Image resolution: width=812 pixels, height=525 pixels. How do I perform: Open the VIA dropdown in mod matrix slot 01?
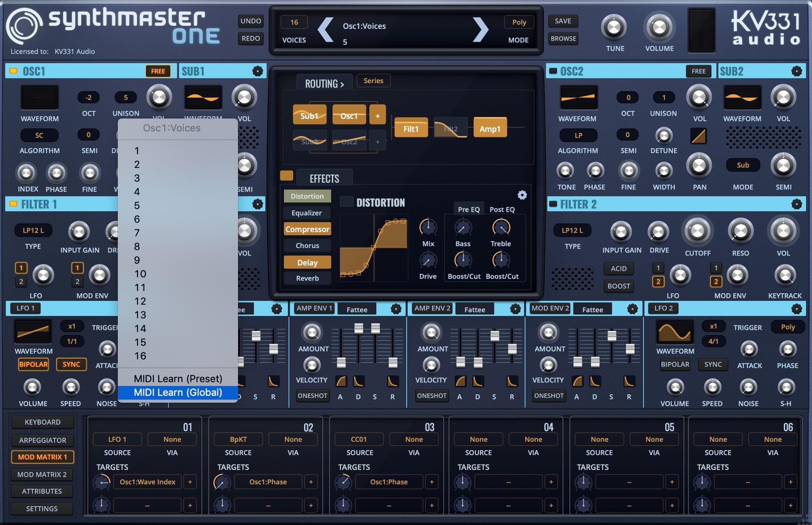(x=172, y=439)
